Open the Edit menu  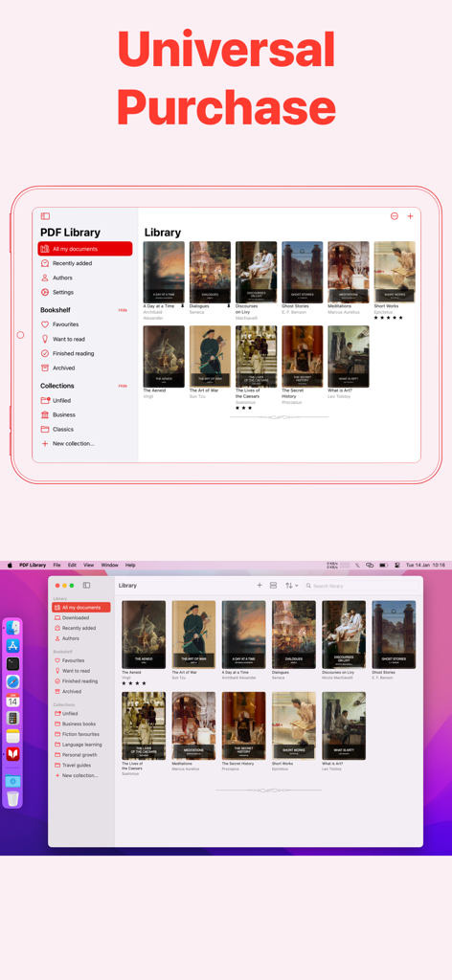72,565
